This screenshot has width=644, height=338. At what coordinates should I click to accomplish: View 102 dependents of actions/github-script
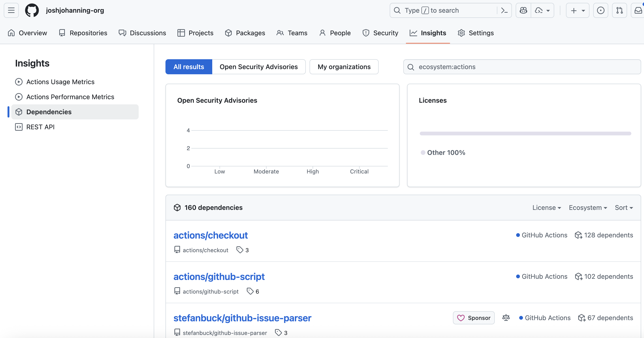[x=604, y=276]
